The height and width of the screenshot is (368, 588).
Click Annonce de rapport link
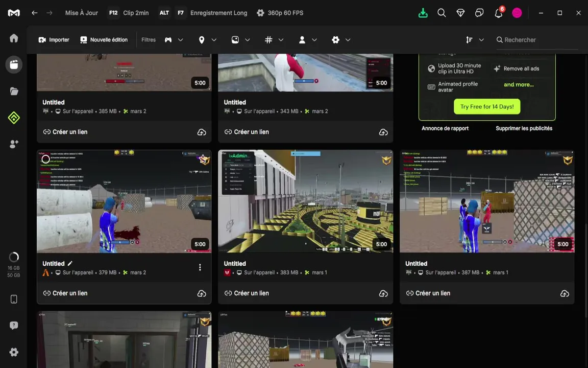445,128
